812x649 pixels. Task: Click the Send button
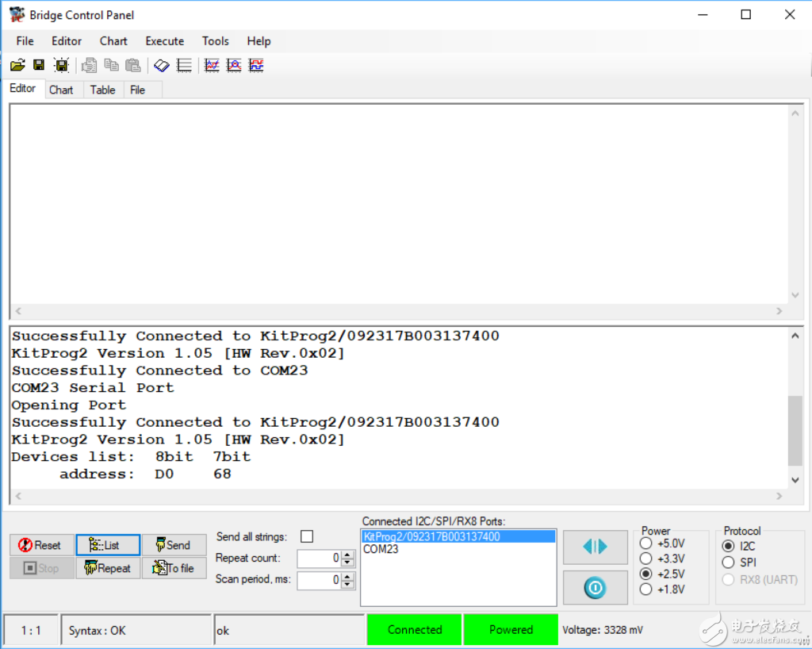pos(174,545)
